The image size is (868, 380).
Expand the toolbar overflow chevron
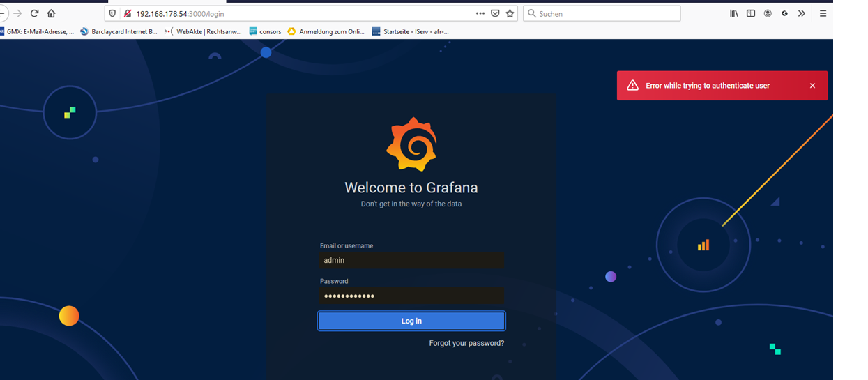[802, 13]
